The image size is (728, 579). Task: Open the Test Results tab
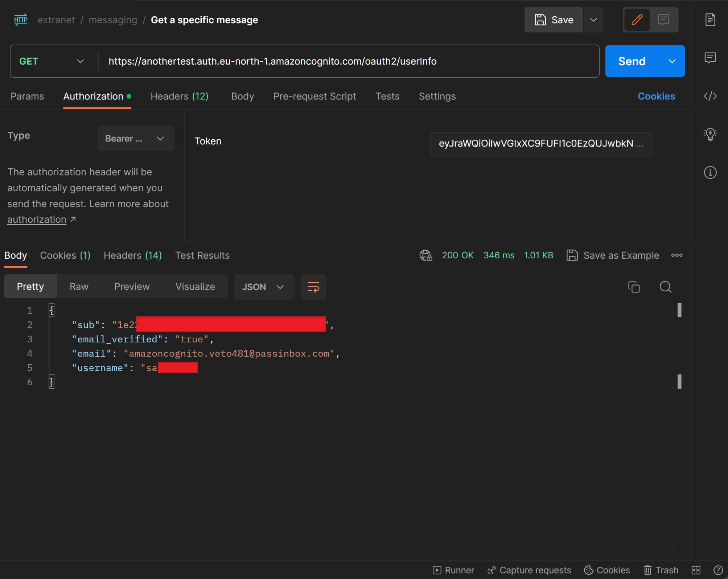point(202,255)
